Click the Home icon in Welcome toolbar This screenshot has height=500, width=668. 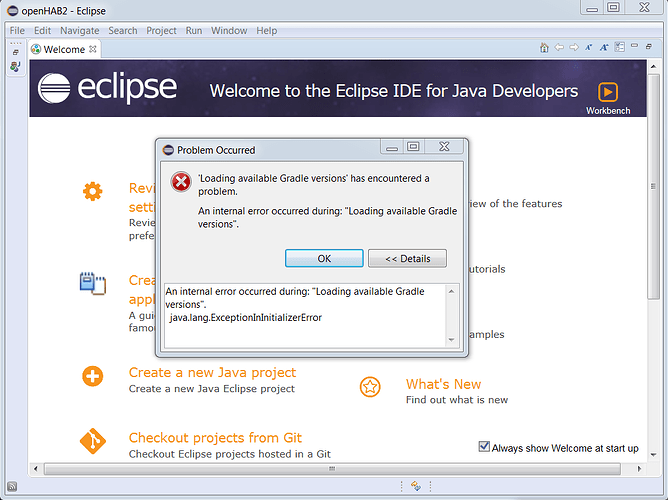tap(544, 47)
